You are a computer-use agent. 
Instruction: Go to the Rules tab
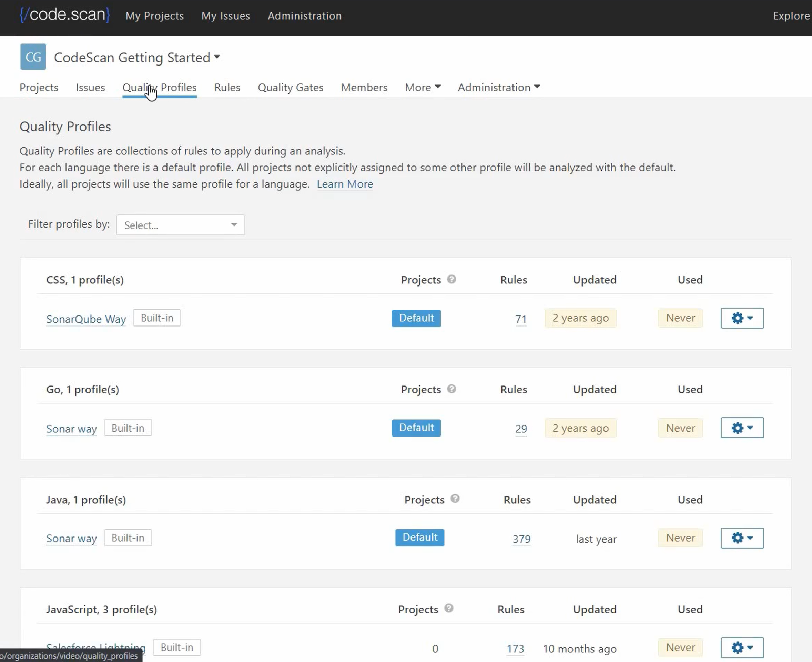[227, 87]
